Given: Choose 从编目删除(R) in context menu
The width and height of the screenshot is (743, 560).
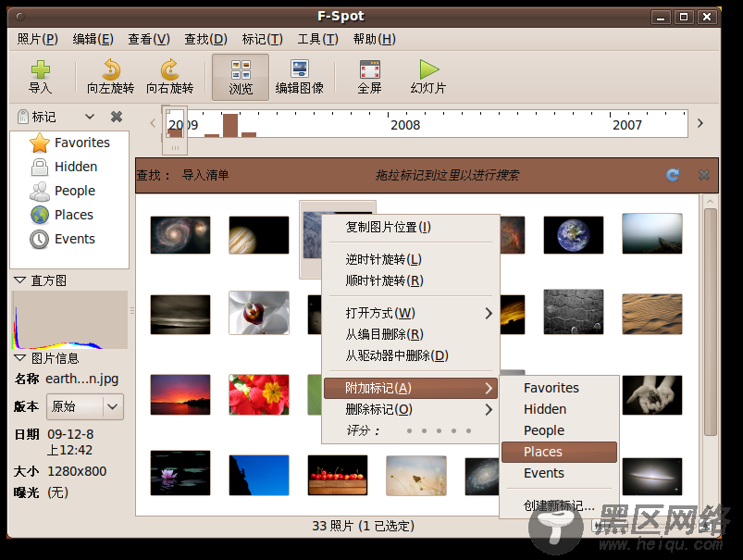Looking at the screenshot, I should point(410,334).
